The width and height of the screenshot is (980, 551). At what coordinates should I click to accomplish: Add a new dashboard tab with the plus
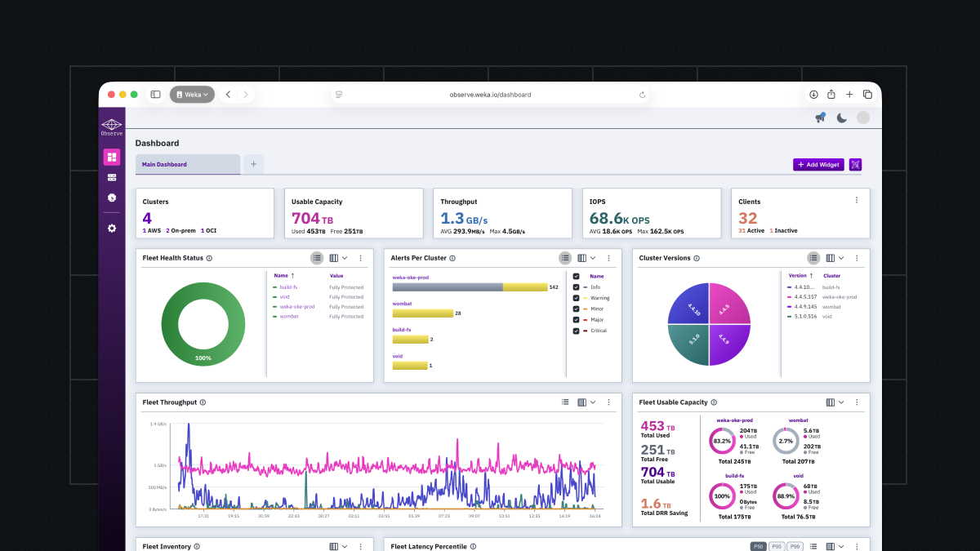tap(253, 164)
